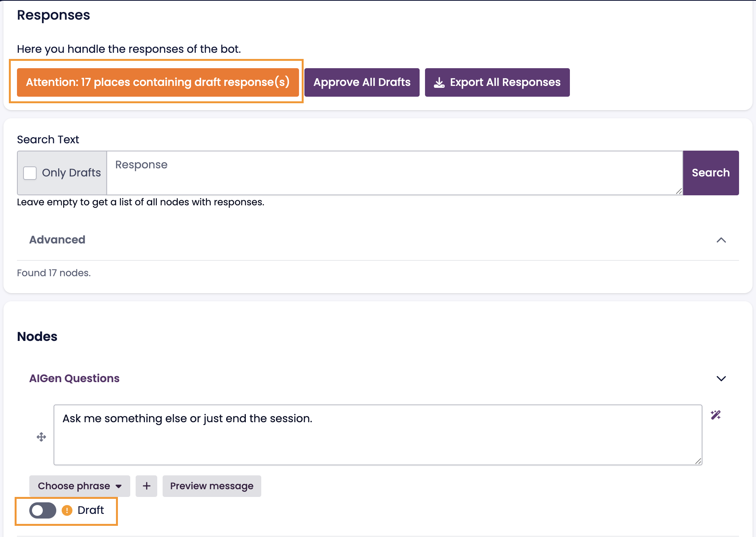
Task: Click the orange draft responses attention button
Action: (158, 82)
